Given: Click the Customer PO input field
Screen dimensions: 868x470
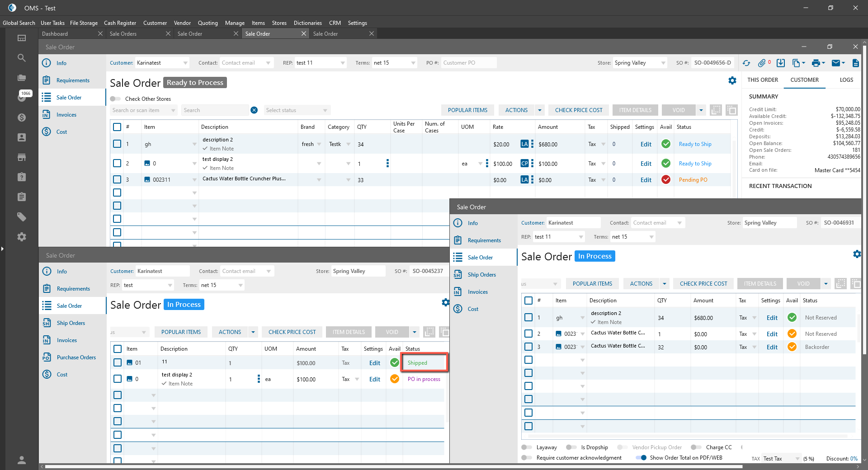Looking at the screenshot, I should pos(468,63).
